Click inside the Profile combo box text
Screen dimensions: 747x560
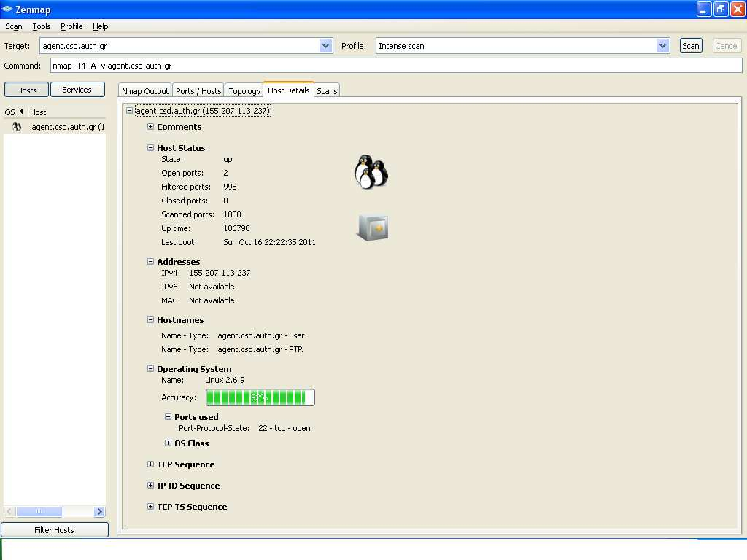click(516, 46)
